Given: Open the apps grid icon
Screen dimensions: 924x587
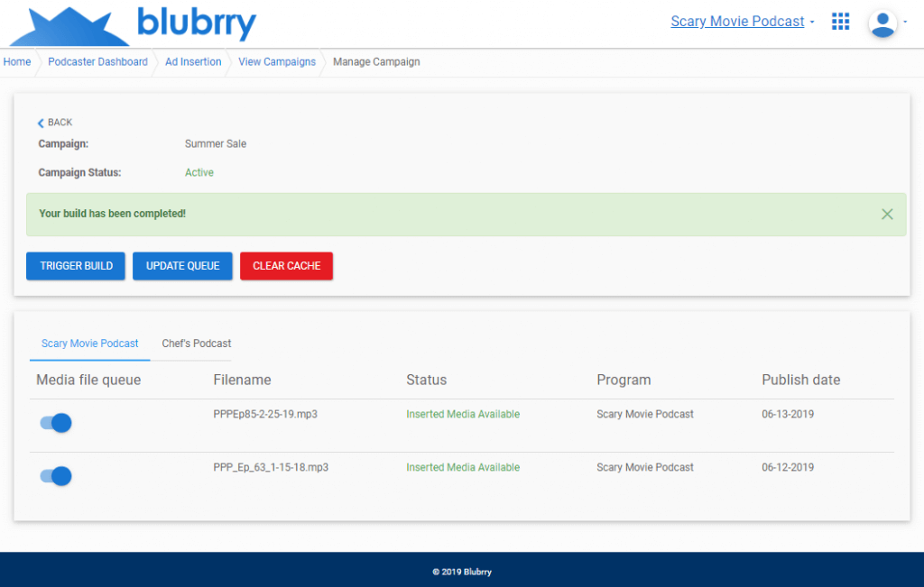Looking at the screenshot, I should click(840, 22).
